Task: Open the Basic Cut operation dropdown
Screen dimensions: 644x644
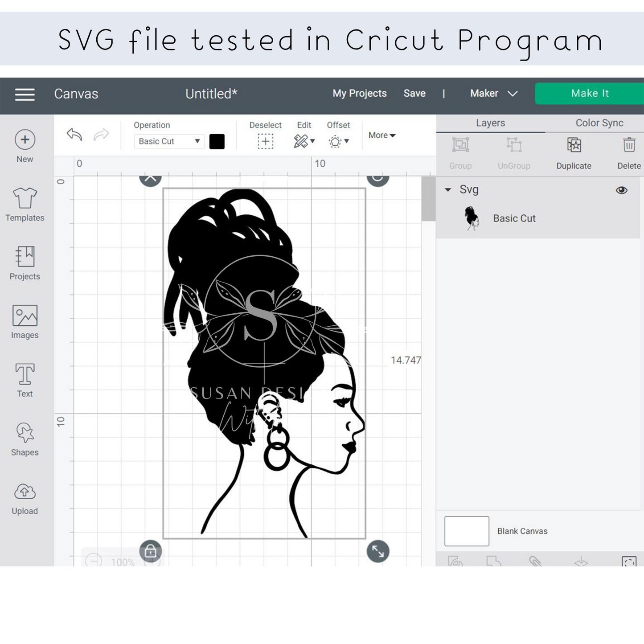Action: [x=169, y=141]
